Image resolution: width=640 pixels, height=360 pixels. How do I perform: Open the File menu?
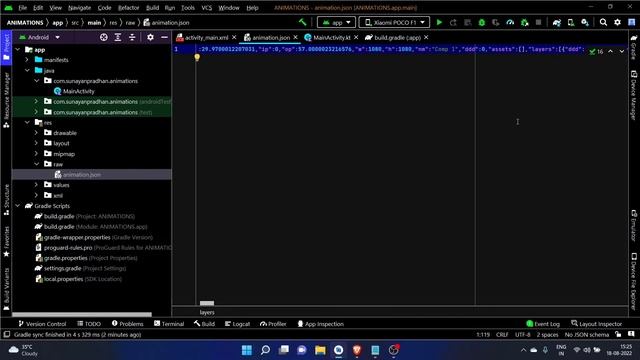point(22,8)
